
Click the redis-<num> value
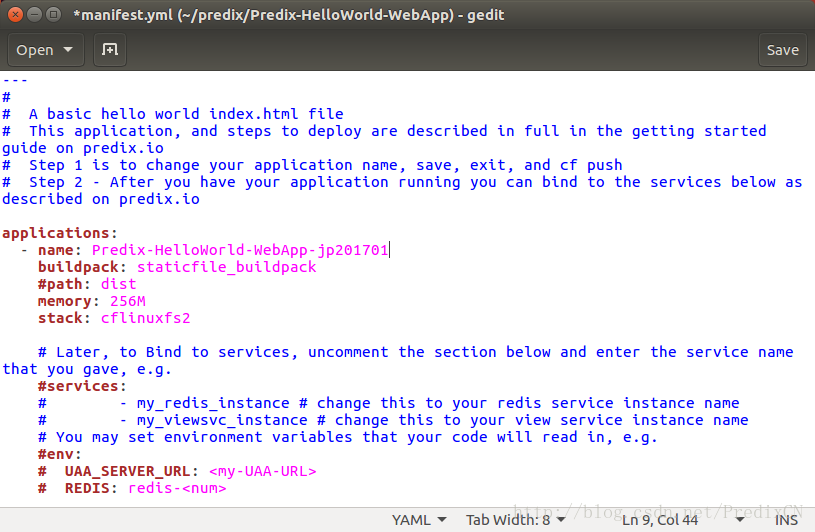coord(177,488)
